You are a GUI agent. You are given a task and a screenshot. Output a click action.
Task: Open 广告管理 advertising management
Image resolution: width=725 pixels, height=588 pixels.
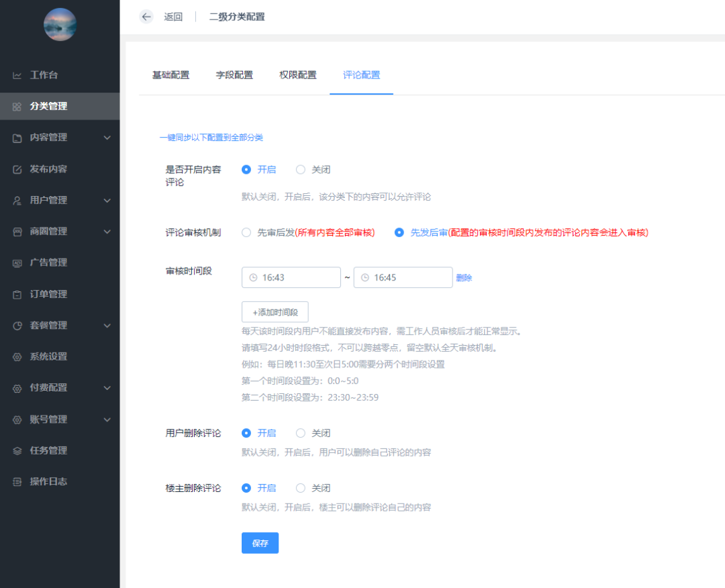[43, 262]
